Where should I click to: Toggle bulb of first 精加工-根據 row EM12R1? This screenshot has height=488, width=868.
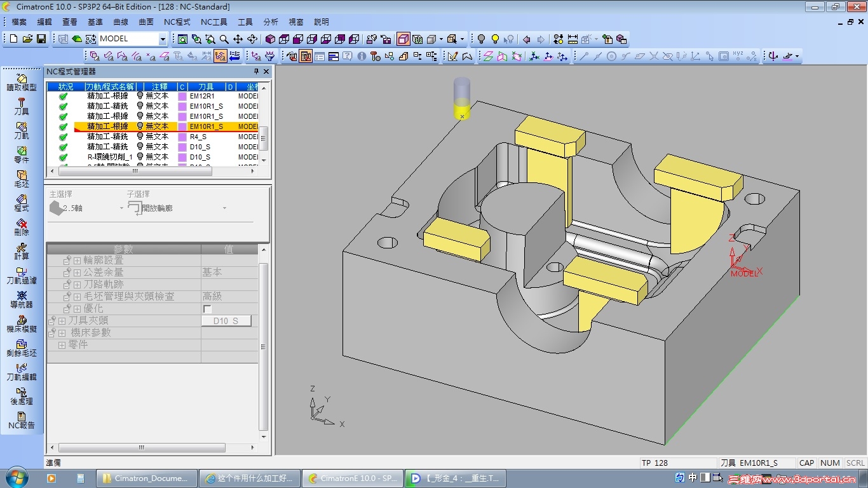click(x=140, y=96)
